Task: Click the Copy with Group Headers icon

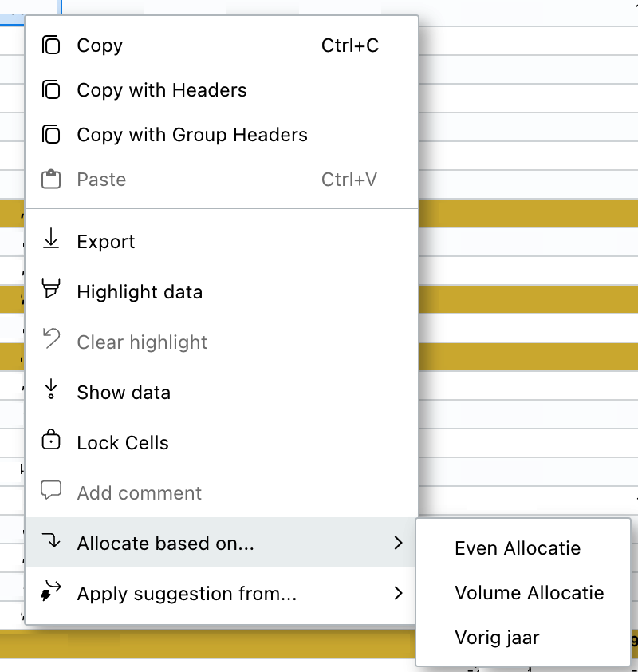Action: (x=51, y=134)
